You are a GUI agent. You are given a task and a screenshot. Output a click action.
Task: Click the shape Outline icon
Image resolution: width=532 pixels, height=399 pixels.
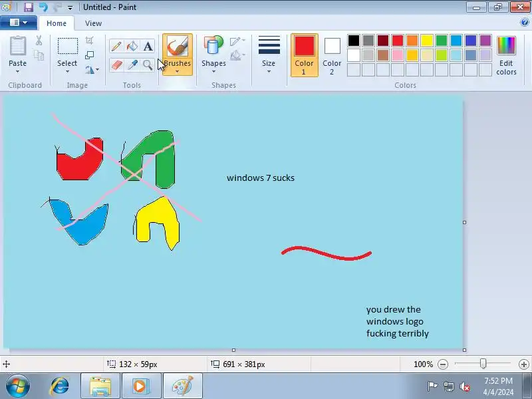(x=235, y=41)
